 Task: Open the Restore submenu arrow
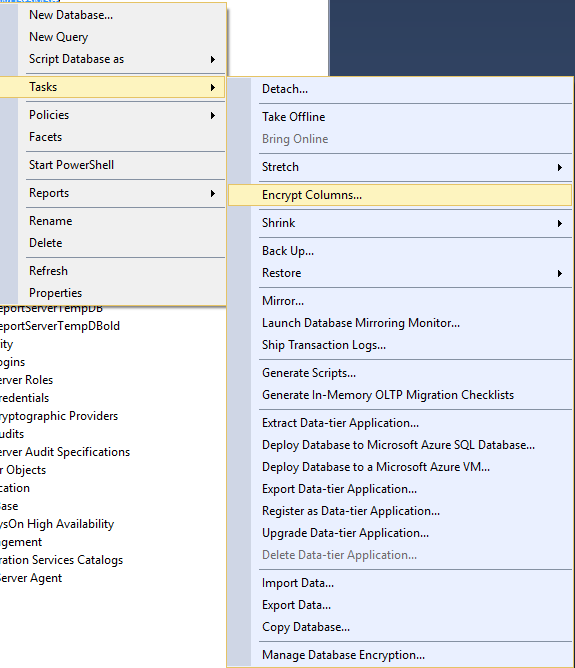coord(560,273)
